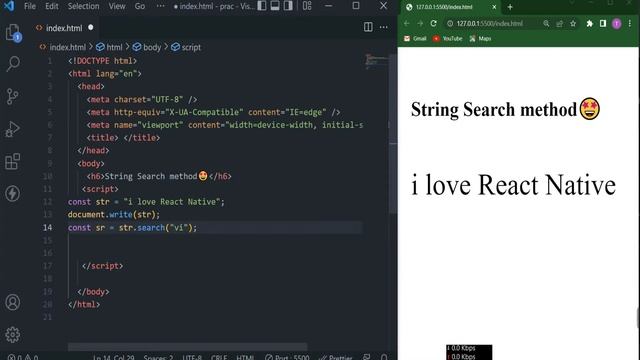The image size is (640, 360).
Task: Open the Selection menu
Action: pyautogui.click(x=83, y=6)
